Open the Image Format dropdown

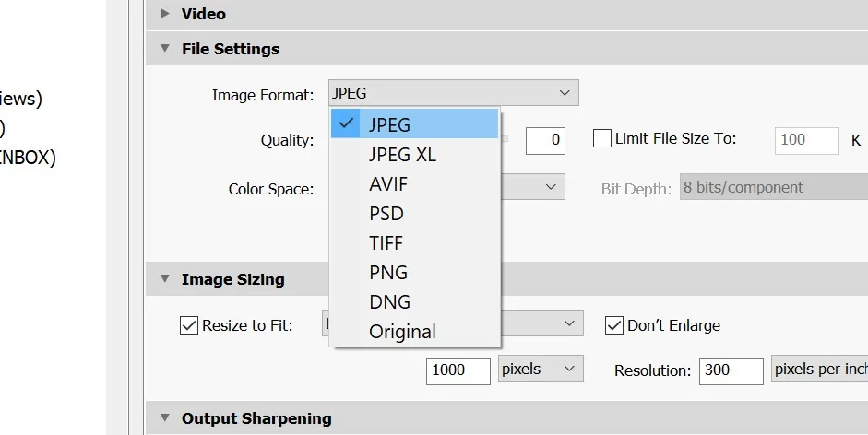pyautogui.click(x=454, y=93)
